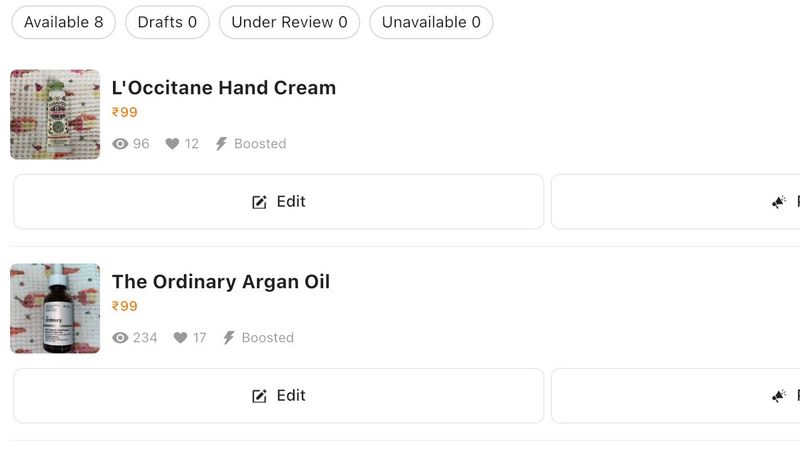The image size is (800, 450).
Task: Open the Unavailable 0 tab
Action: (431, 22)
